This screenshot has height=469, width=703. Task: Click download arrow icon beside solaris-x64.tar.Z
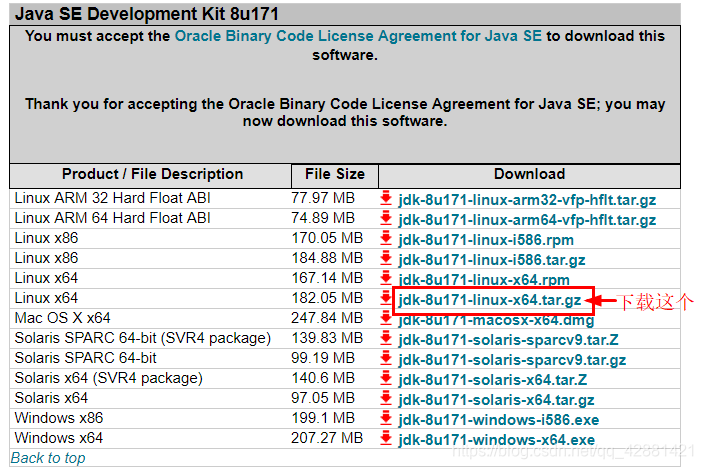(x=386, y=378)
